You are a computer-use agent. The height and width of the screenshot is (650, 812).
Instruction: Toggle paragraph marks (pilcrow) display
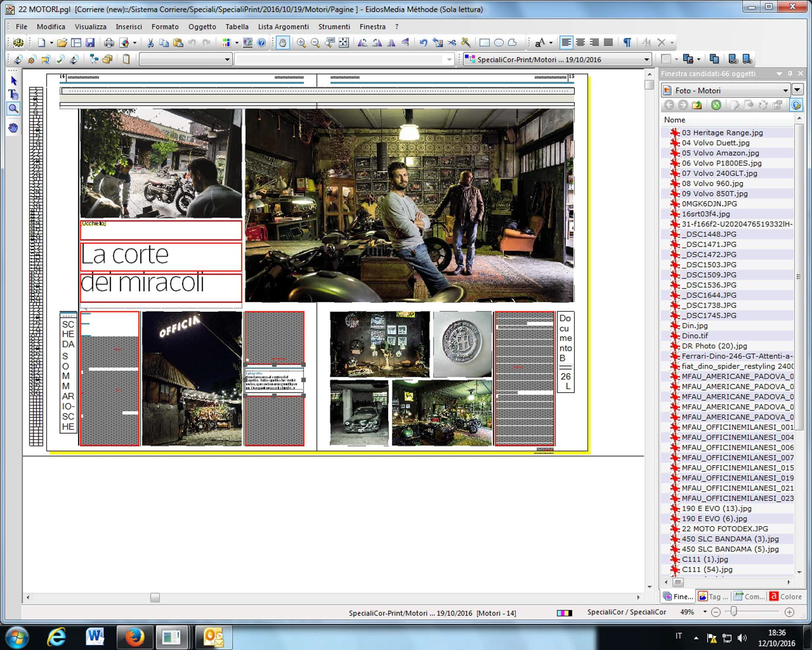[627, 42]
